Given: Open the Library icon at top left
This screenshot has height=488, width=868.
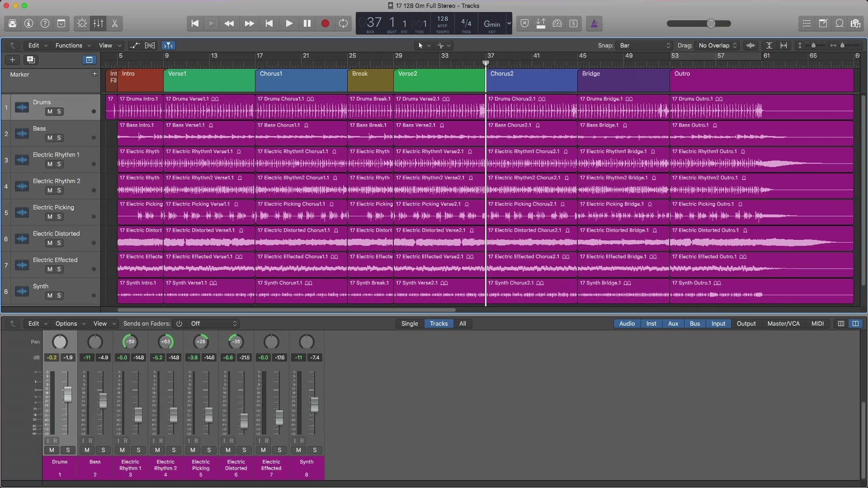Looking at the screenshot, I should coord(12,23).
